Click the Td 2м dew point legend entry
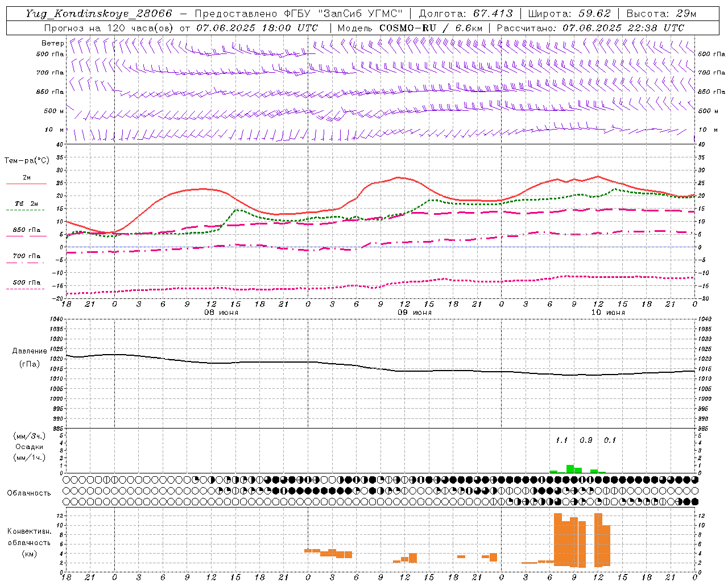 [27, 203]
